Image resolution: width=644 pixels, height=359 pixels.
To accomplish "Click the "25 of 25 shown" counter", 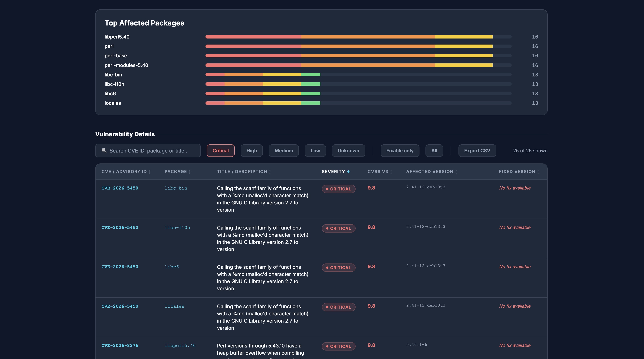I will (x=530, y=150).
